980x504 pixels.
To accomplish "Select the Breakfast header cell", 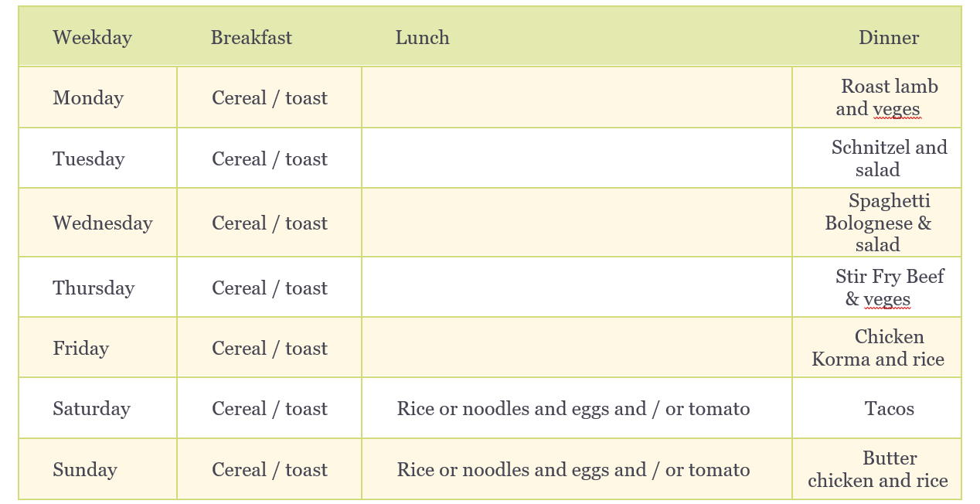I will point(251,37).
